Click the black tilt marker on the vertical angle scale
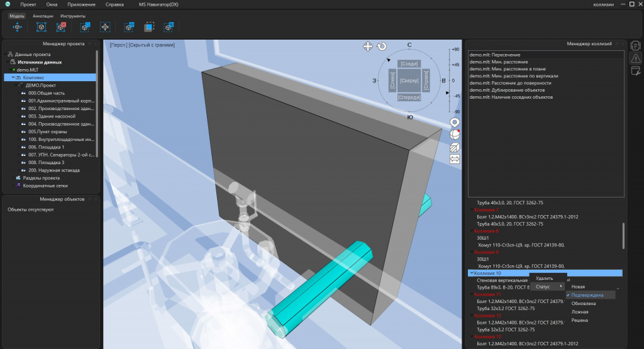This screenshot has height=349, width=644. click(x=448, y=93)
